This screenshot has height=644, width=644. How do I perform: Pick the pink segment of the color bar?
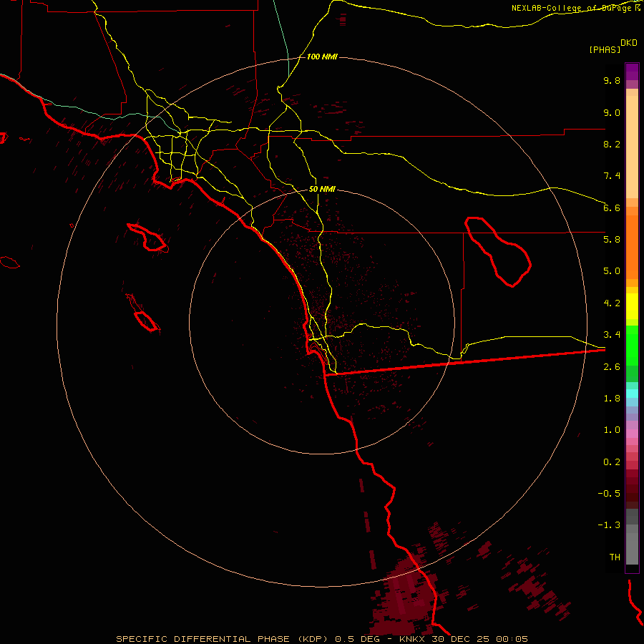coord(632,434)
